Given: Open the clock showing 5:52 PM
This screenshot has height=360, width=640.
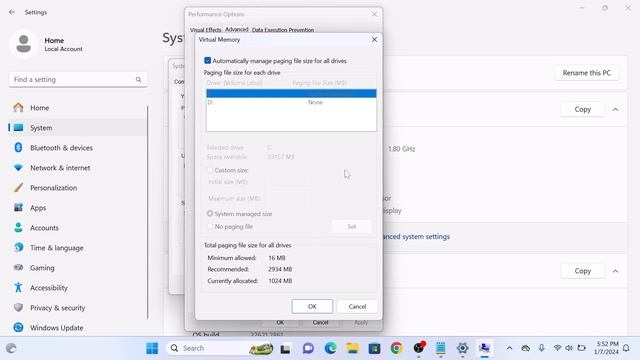Looking at the screenshot, I should (x=606, y=348).
